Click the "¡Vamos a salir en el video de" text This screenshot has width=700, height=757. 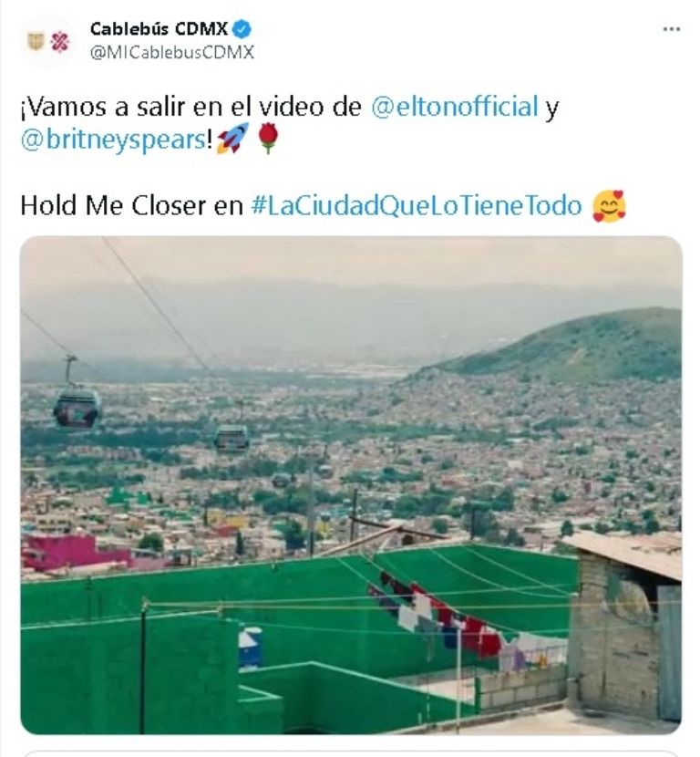(x=191, y=107)
